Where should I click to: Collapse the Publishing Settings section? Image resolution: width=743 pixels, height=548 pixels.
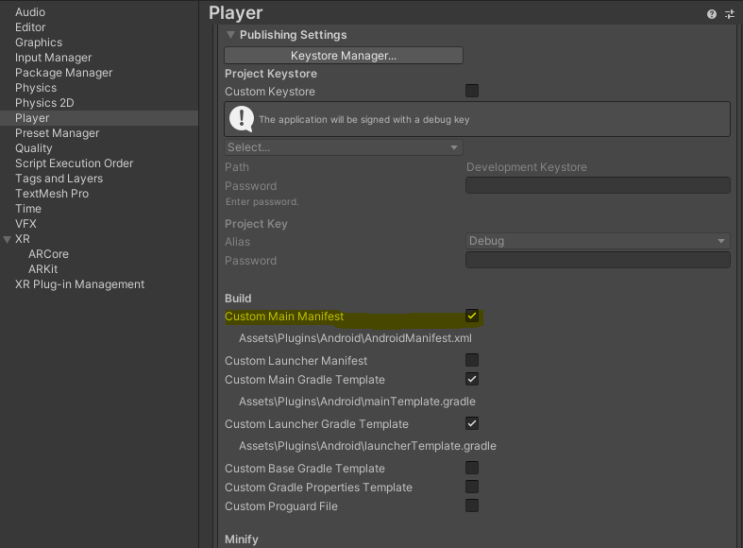click(x=231, y=35)
